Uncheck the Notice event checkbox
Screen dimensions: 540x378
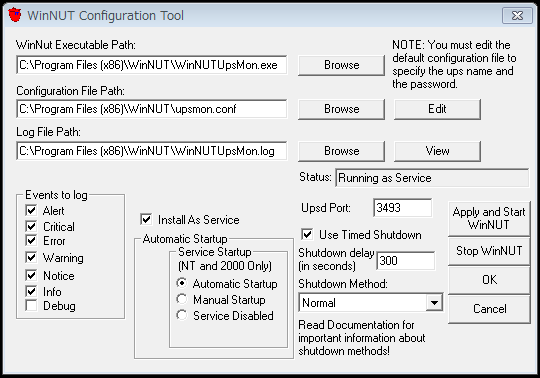point(31,275)
